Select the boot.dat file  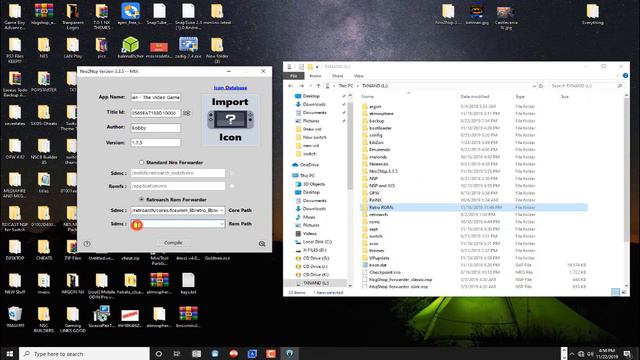[378, 265]
